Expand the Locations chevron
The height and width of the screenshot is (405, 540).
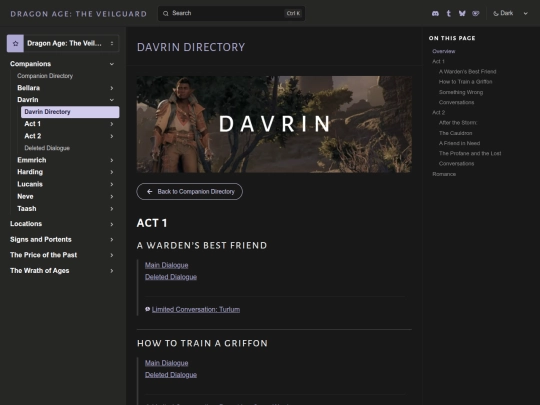[112, 224]
